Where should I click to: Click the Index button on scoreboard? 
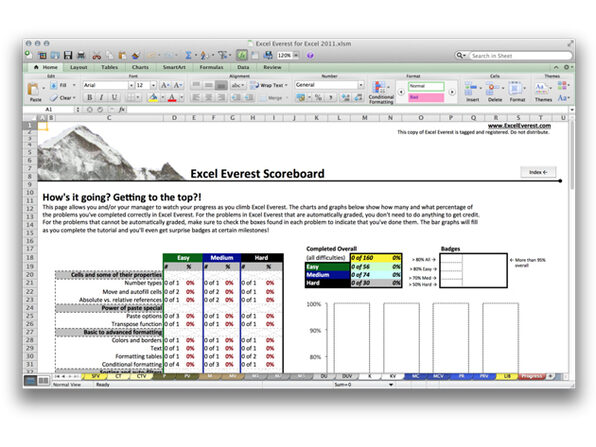538,172
